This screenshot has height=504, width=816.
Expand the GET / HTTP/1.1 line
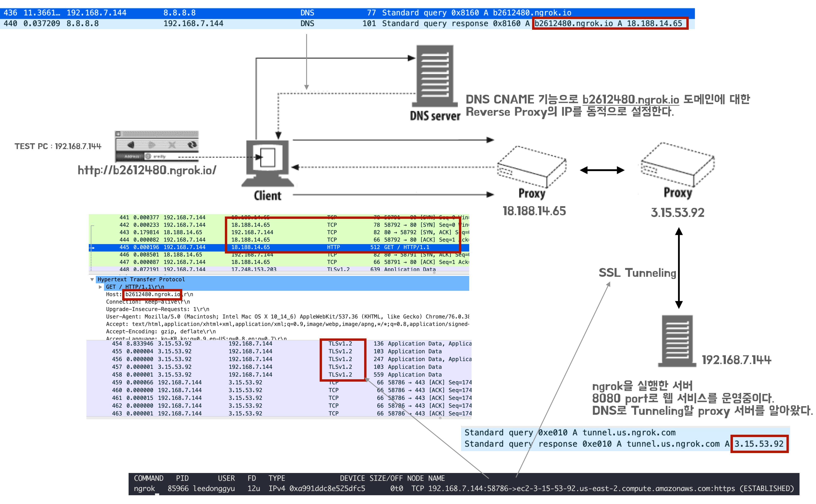pyautogui.click(x=100, y=287)
